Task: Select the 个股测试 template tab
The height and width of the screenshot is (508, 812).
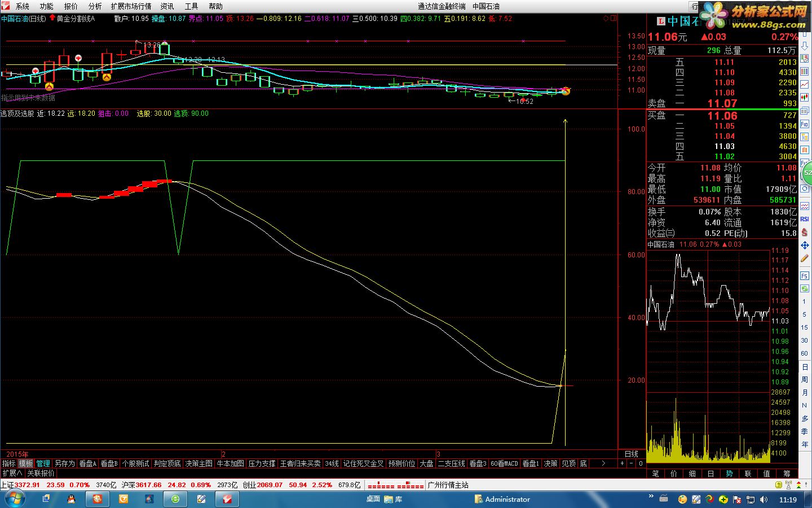Action: (x=136, y=463)
